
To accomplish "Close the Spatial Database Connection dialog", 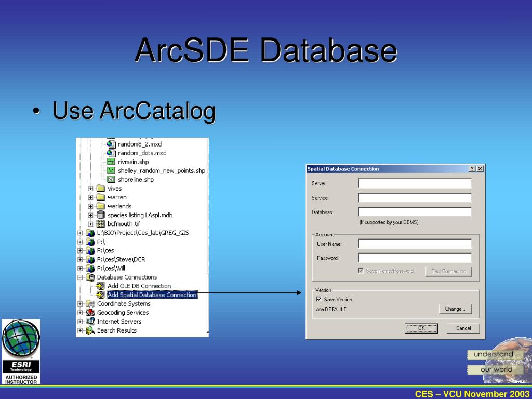I will pos(480,169).
